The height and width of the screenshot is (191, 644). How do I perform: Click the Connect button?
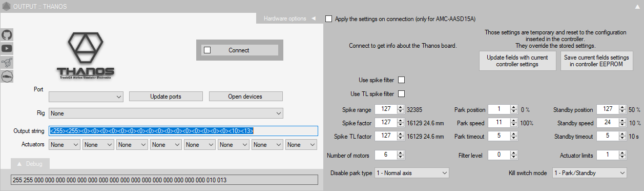pyautogui.click(x=239, y=50)
